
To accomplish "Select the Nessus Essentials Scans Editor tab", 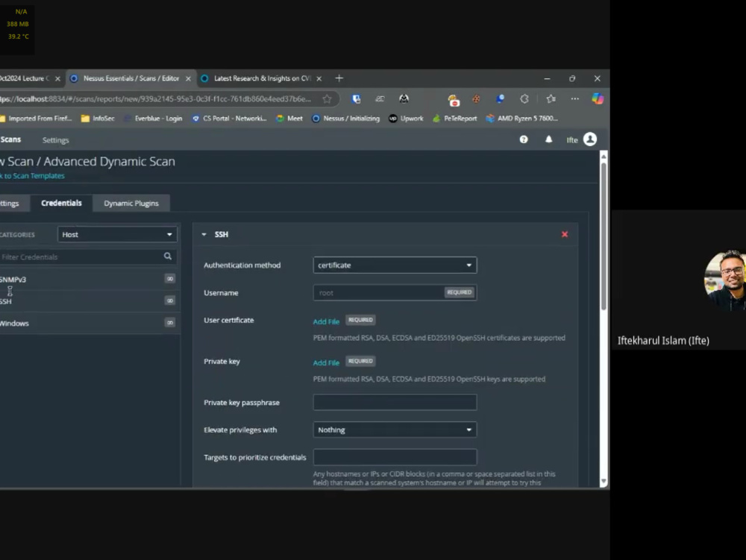I will pyautogui.click(x=131, y=78).
